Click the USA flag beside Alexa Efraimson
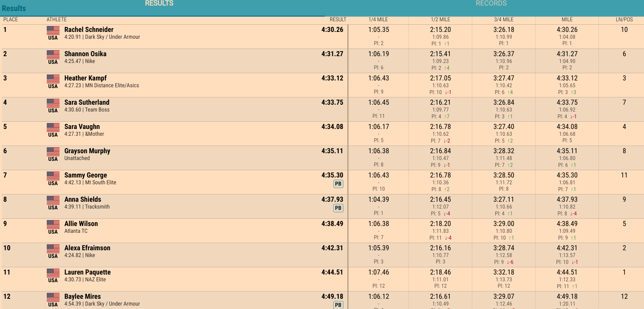 (x=53, y=249)
